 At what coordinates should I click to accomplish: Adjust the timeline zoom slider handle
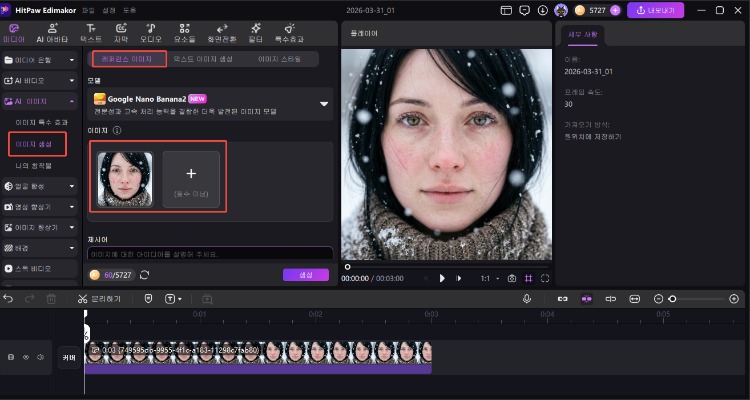(673, 298)
